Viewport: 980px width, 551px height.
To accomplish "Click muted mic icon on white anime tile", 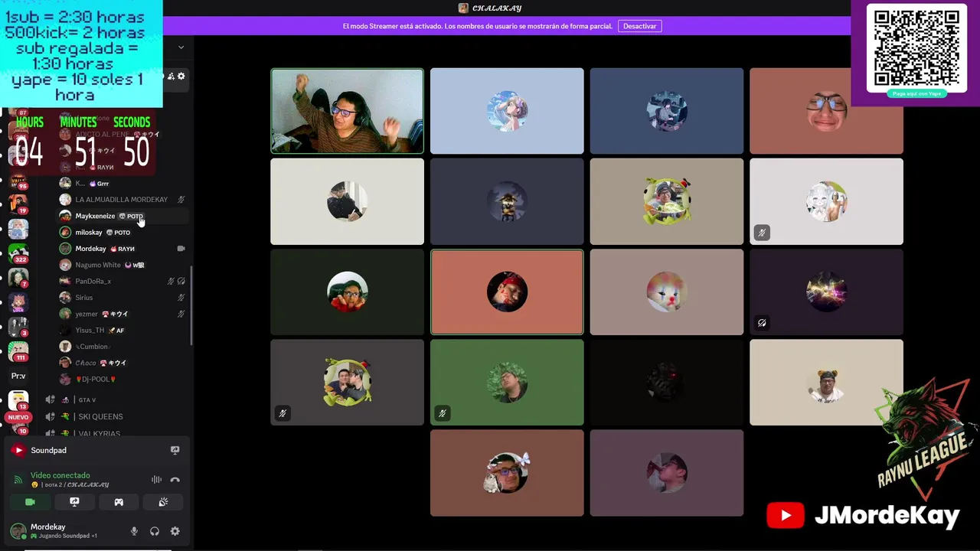I will pos(762,233).
